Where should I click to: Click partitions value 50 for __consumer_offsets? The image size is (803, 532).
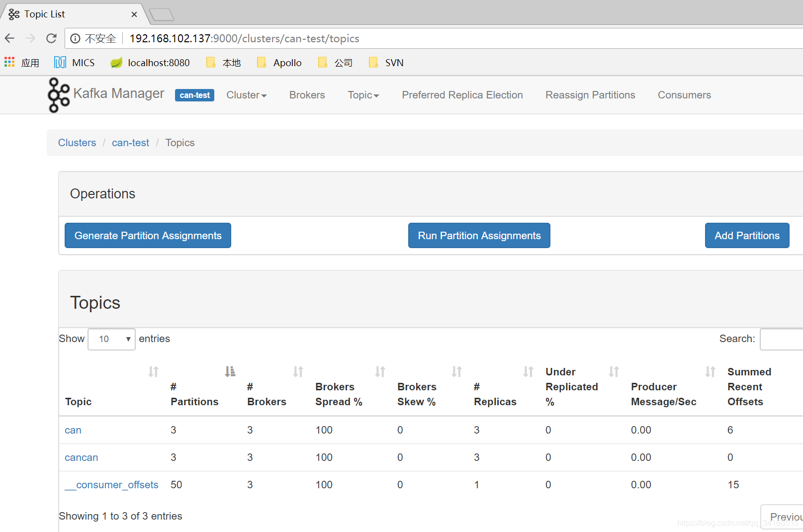(x=177, y=485)
